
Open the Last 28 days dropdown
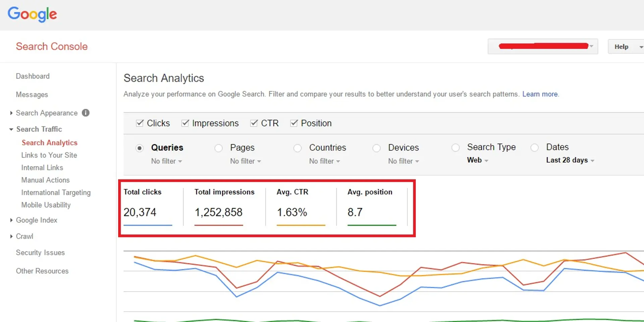click(x=570, y=160)
